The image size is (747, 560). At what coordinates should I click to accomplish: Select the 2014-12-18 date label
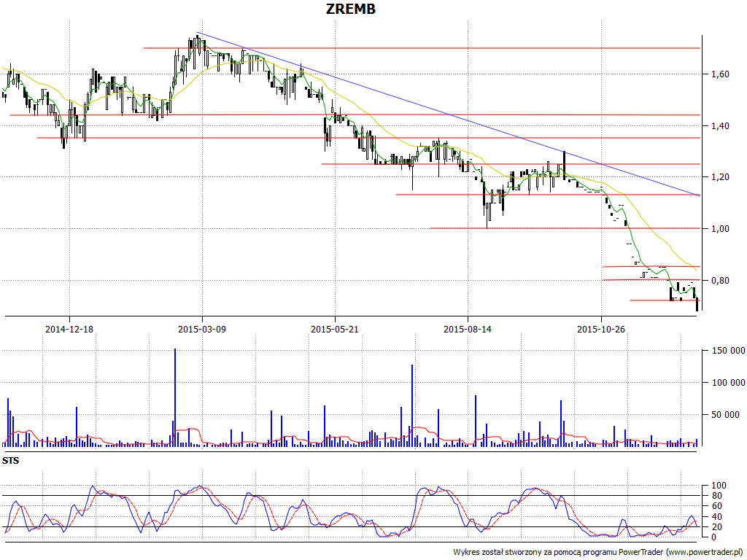tap(69, 329)
